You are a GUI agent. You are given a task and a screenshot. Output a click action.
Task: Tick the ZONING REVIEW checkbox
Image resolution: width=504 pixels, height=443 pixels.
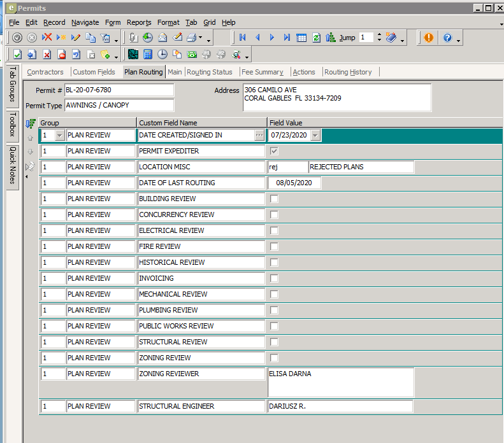click(274, 358)
